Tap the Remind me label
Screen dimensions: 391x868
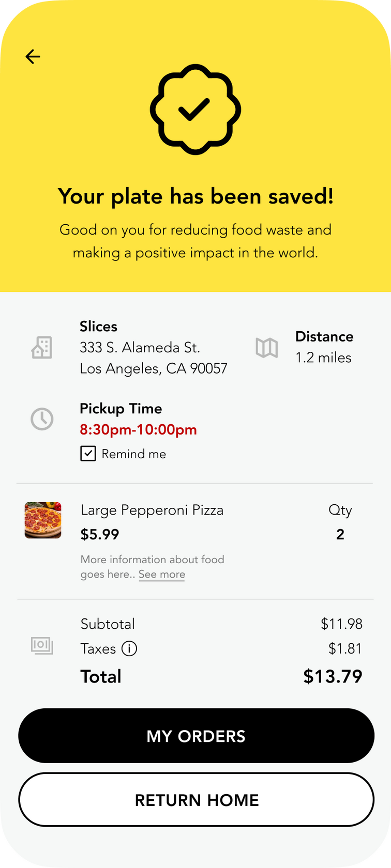click(133, 454)
